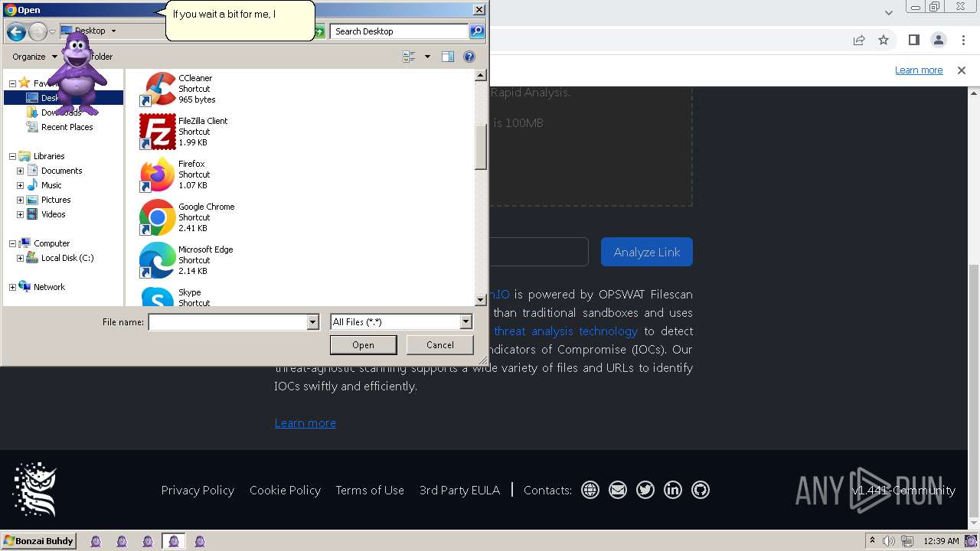Click the volume speaker tray icon
The image size is (980, 551).
coord(889,541)
